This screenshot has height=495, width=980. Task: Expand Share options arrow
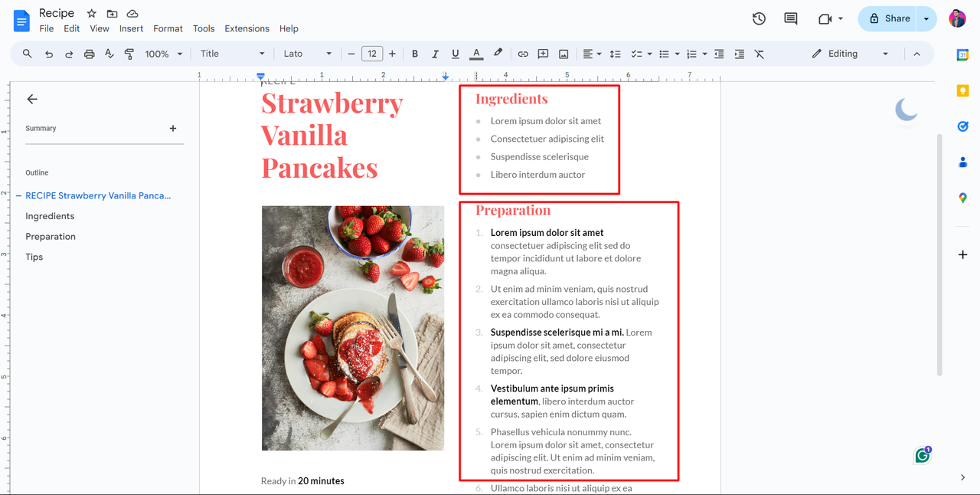tap(926, 18)
